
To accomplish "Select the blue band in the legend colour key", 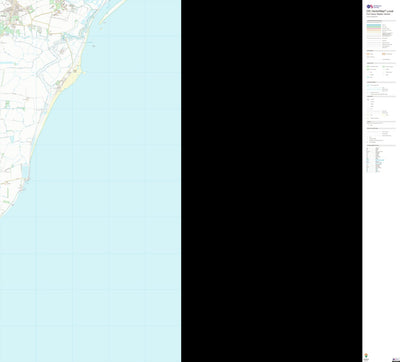I will 374,25.
